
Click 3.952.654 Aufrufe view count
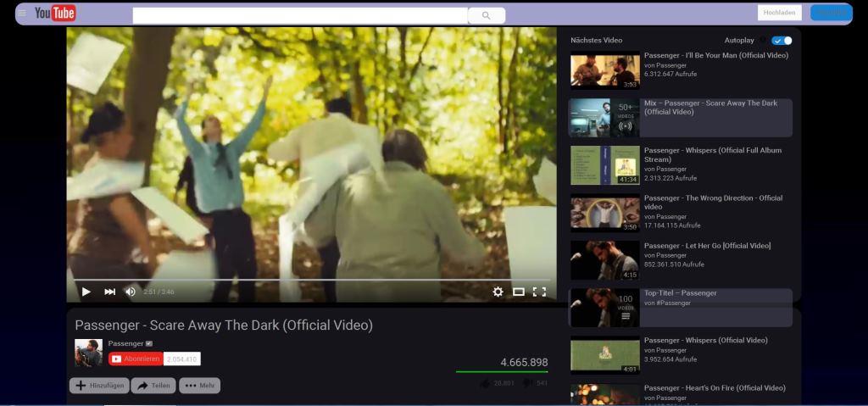point(670,359)
